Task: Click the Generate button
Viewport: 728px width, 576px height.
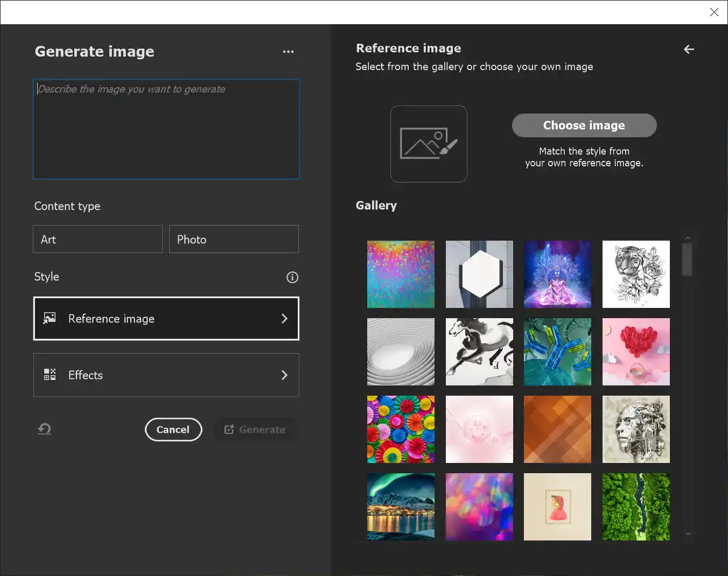Action: 255,430
